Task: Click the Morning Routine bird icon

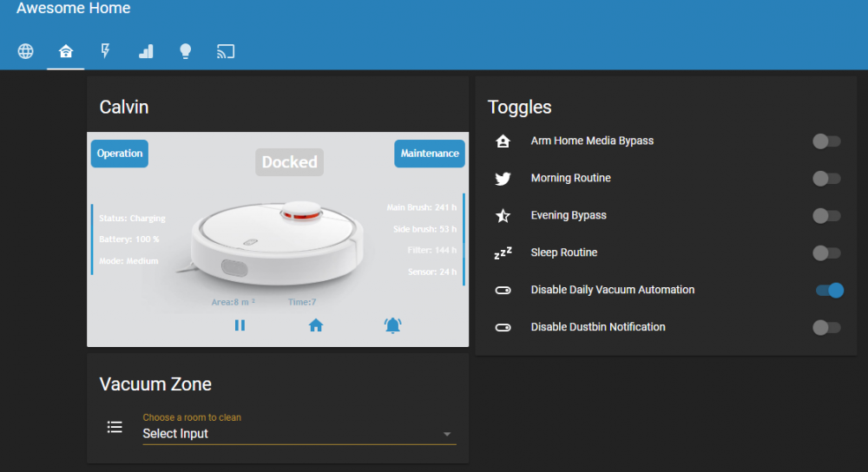Action: 503,179
